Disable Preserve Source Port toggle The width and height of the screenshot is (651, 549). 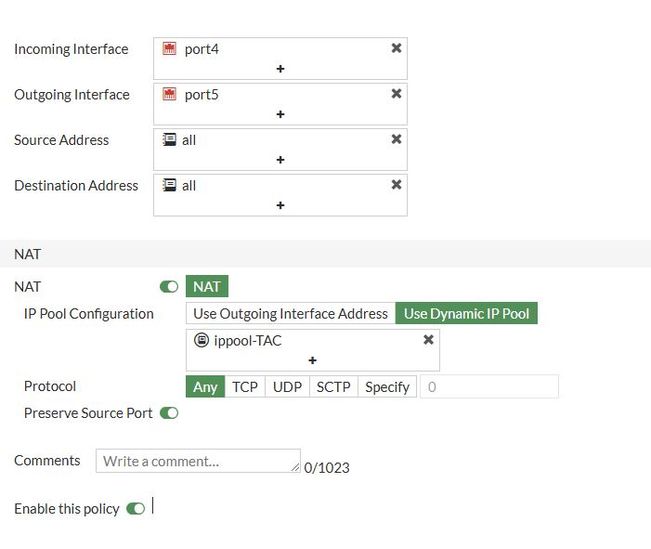point(169,413)
